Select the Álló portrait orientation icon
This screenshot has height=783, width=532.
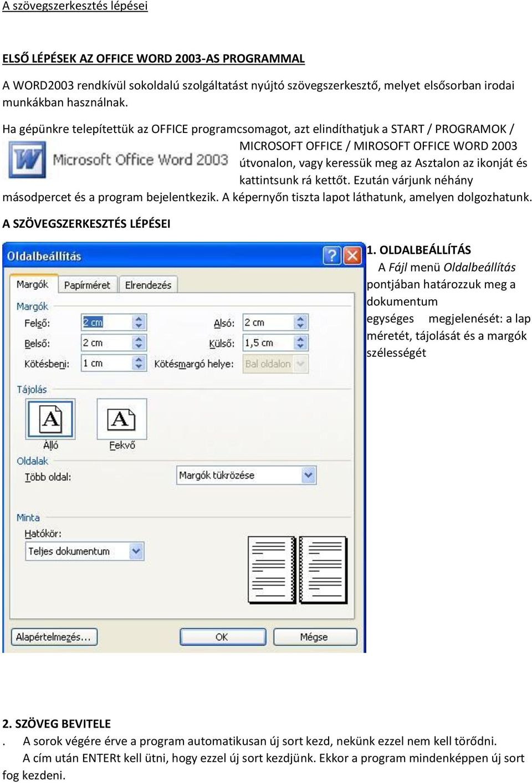coord(50,419)
